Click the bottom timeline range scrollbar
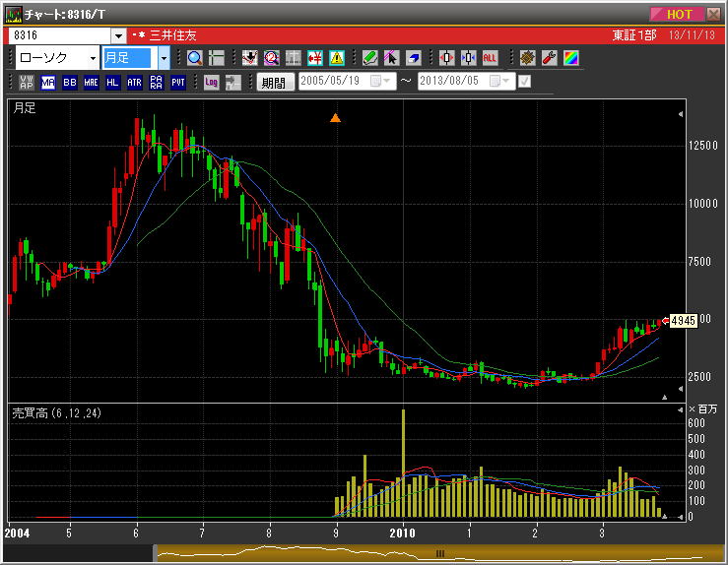 point(440,553)
